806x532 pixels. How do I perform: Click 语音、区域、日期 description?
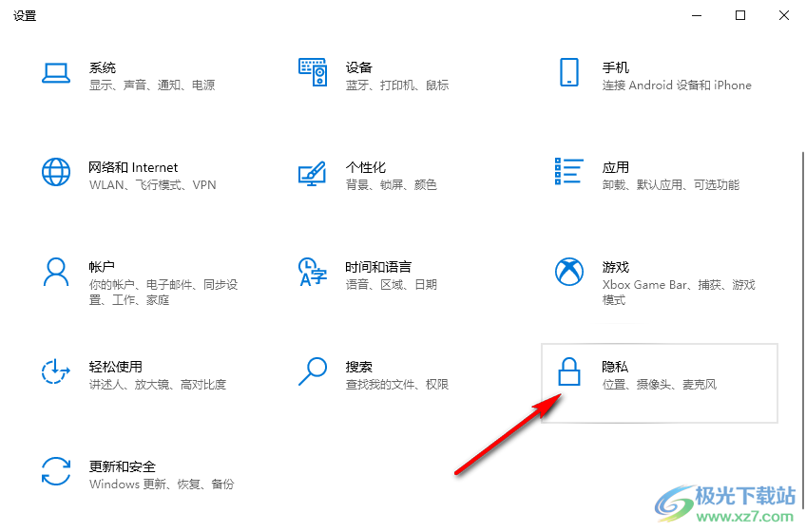(392, 284)
